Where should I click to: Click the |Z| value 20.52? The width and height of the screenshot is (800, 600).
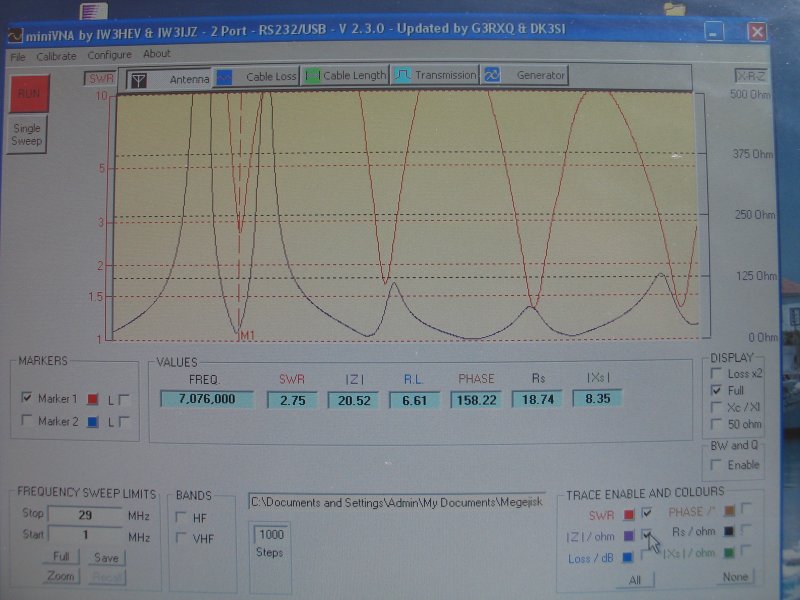(x=354, y=400)
